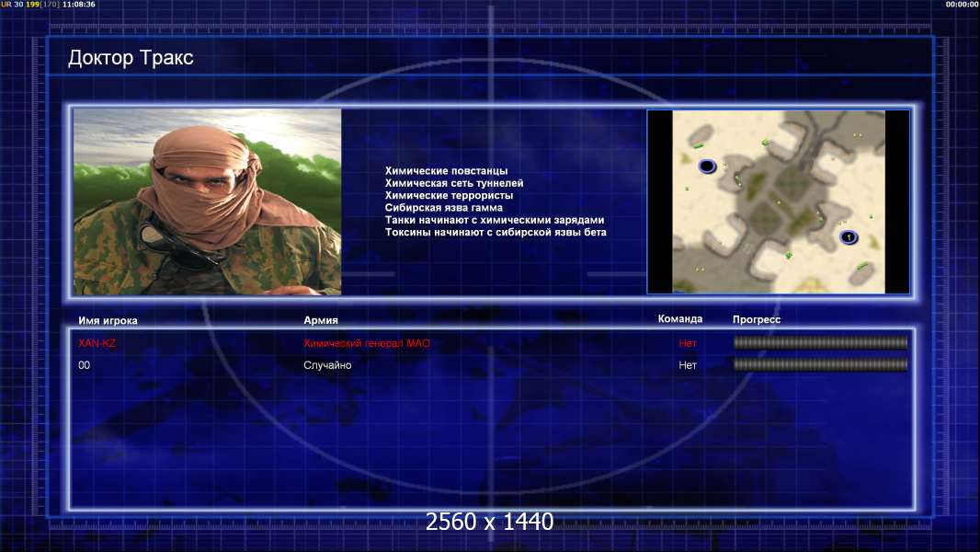980x552 pixels.
Task: Click start position marker 1 on map
Action: (849, 237)
